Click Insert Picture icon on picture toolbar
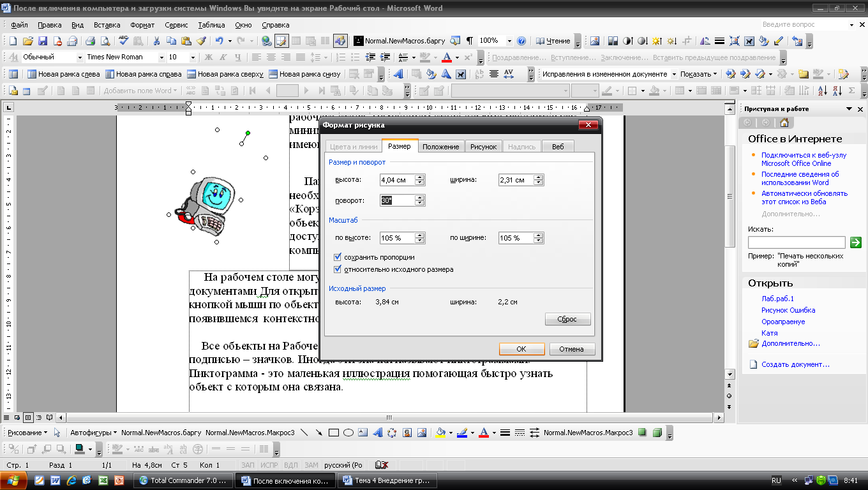This screenshot has height=490, width=868. point(595,41)
